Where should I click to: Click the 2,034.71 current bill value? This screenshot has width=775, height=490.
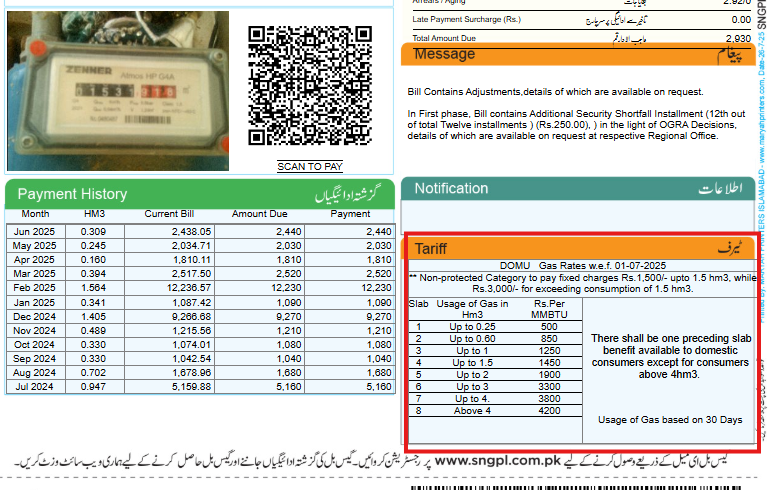click(x=191, y=246)
